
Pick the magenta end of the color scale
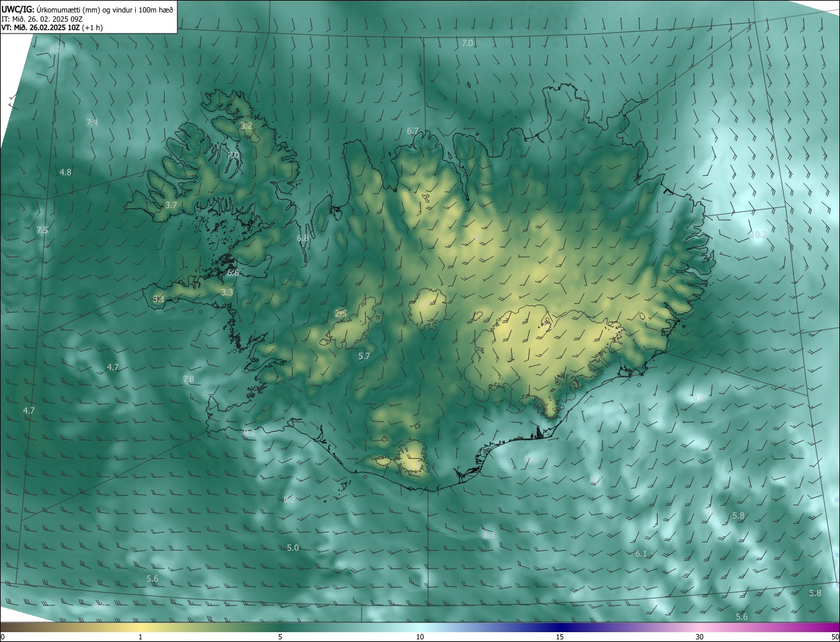tap(827, 627)
